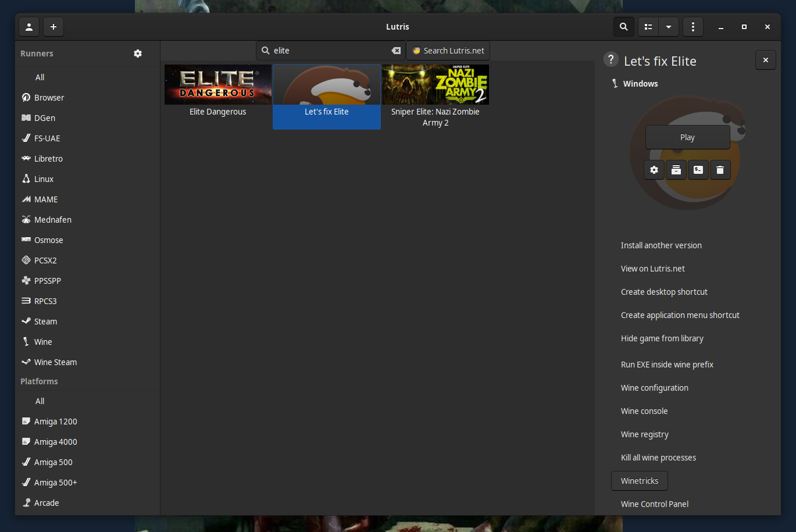Screen dimensions: 796x532
Task: Open the view options dropdown arrow
Action: pyautogui.click(x=669, y=27)
